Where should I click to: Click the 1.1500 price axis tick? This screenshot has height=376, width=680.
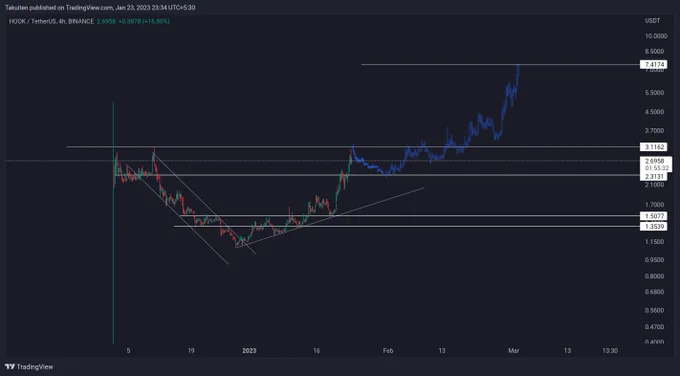pos(655,242)
